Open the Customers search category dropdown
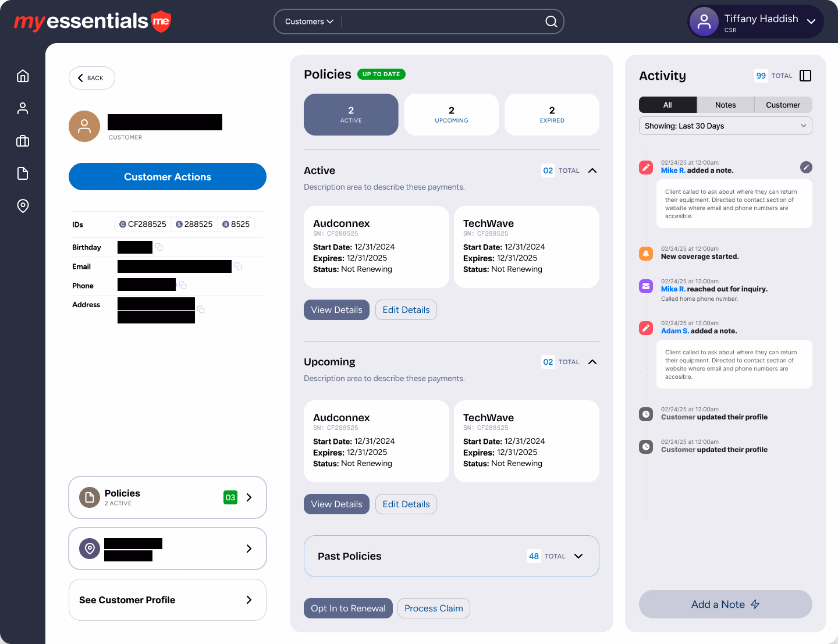The image size is (838, 644). (x=309, y=22)
